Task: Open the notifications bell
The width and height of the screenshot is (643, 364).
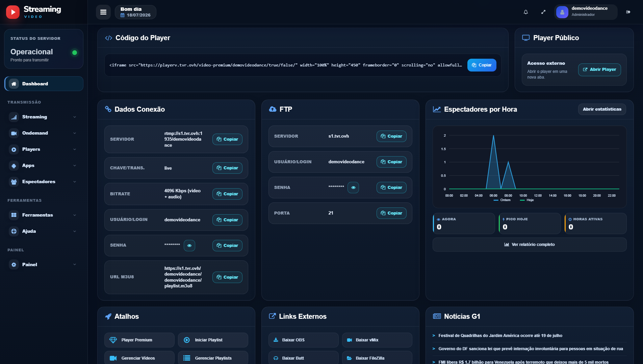Action: (x=526, y=12)
